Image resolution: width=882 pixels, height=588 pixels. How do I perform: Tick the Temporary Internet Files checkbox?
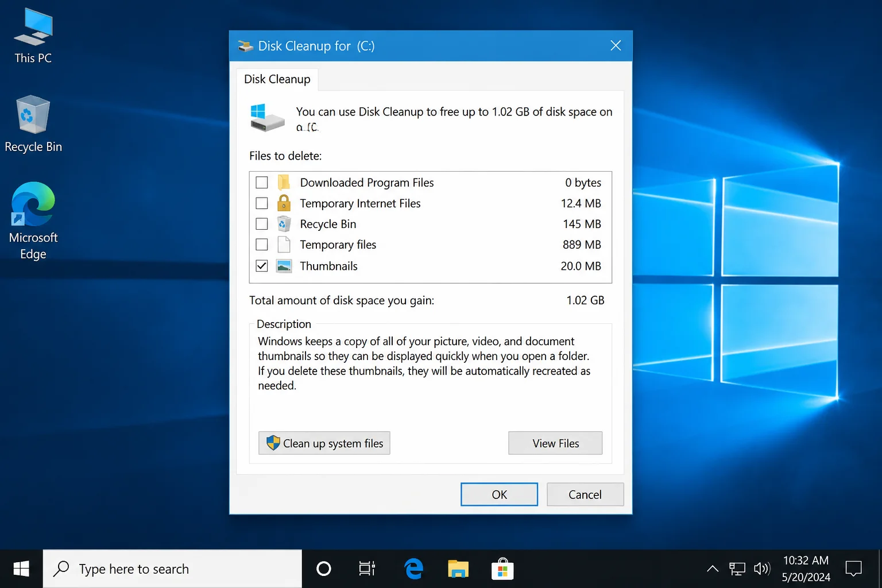(262, 203)
